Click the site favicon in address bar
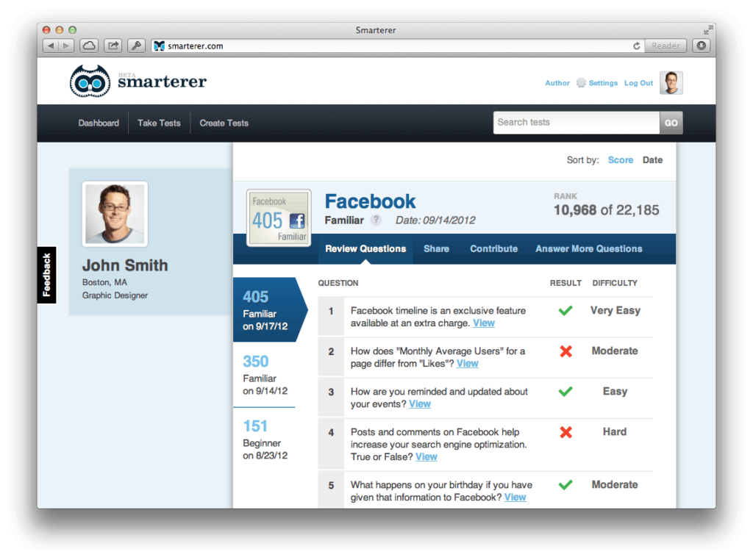The width and height of the screenshot is (753, 560). tap(160, 46)
